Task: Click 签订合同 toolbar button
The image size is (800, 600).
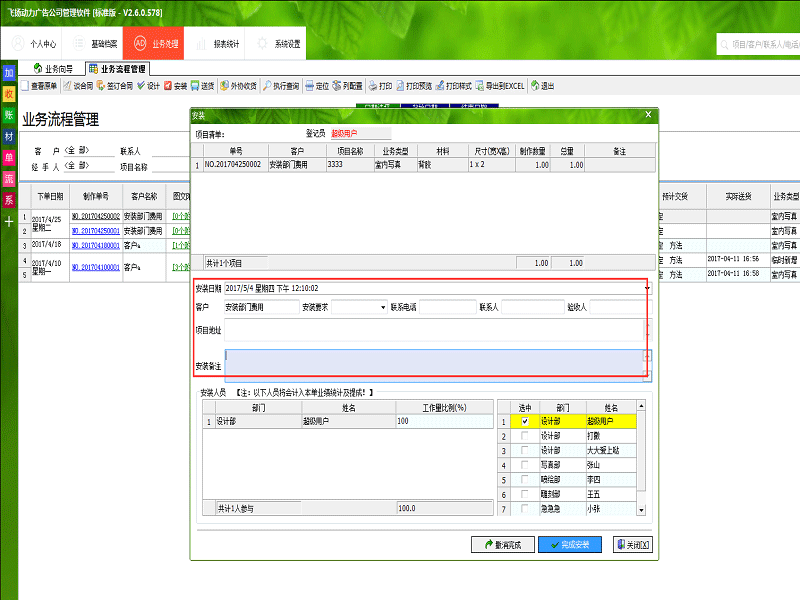Action: [x=115, y=86]
